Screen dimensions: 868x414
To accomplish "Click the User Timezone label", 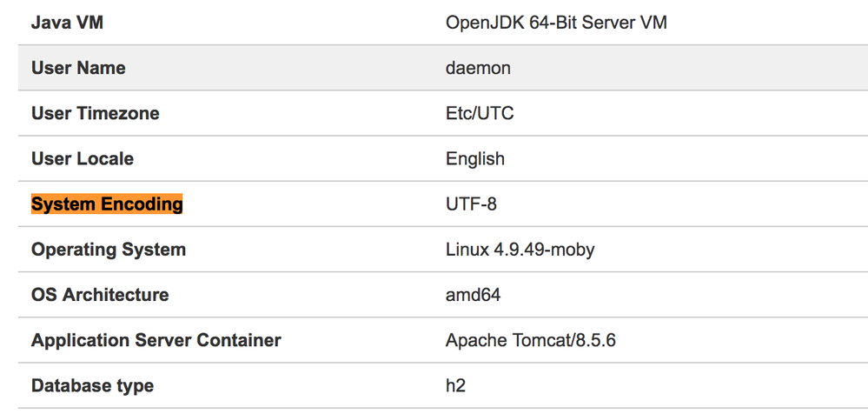I will tap(96, 113).
